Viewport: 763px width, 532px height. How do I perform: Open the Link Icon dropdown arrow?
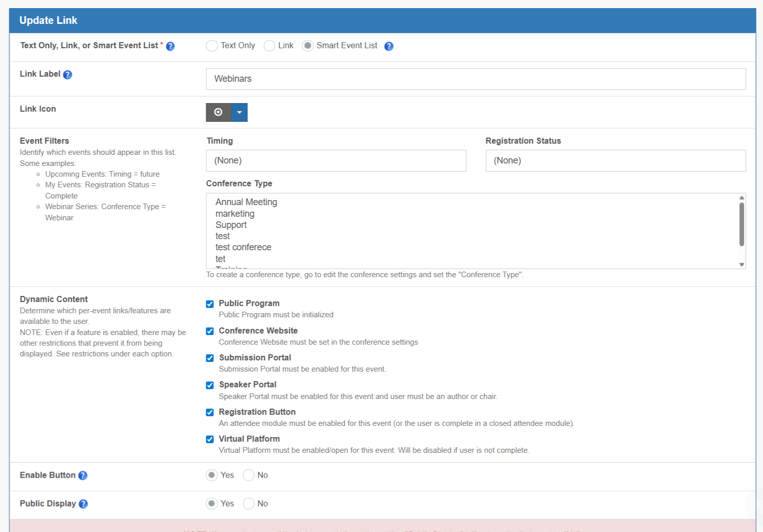point(239,112)
